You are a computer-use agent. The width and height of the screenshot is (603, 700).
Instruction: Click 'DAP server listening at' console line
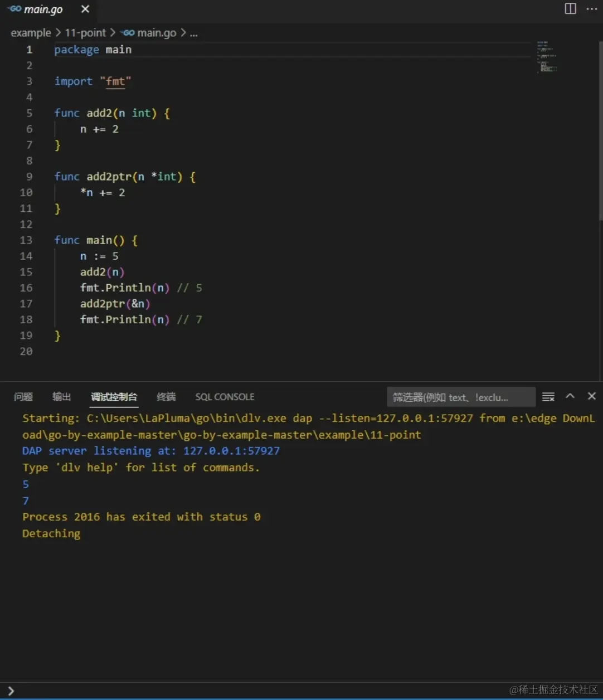coord(151,451)
